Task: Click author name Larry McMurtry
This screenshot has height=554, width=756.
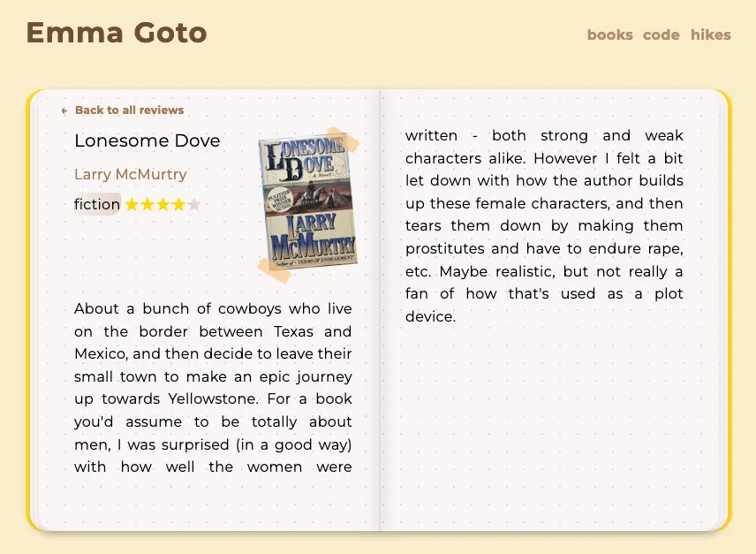Action: click(130, 174)
